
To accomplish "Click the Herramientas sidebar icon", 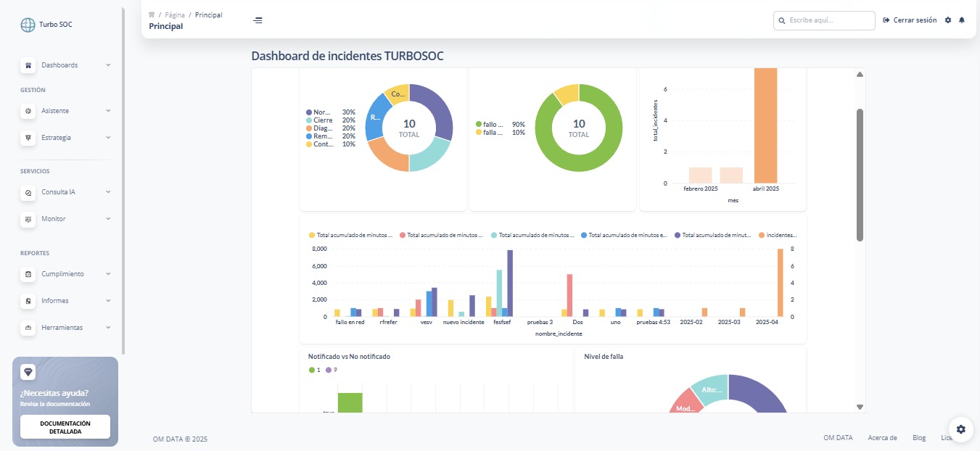I will coord(28,328).
